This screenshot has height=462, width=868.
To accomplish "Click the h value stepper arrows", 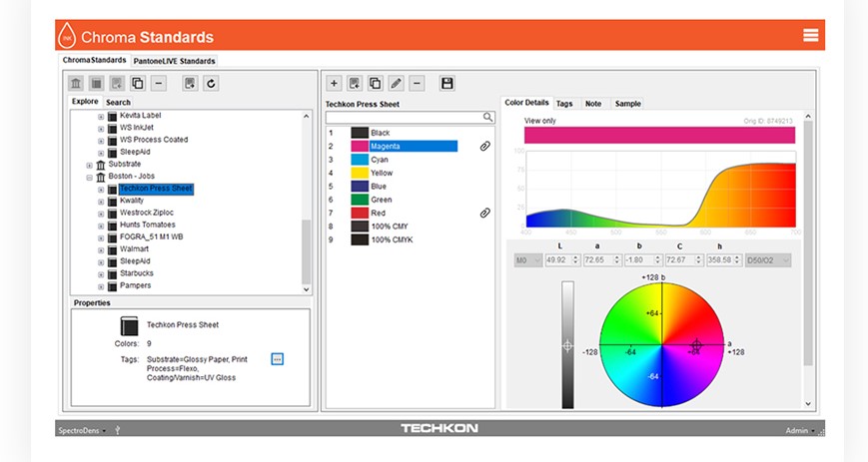I will coord(737,260).
